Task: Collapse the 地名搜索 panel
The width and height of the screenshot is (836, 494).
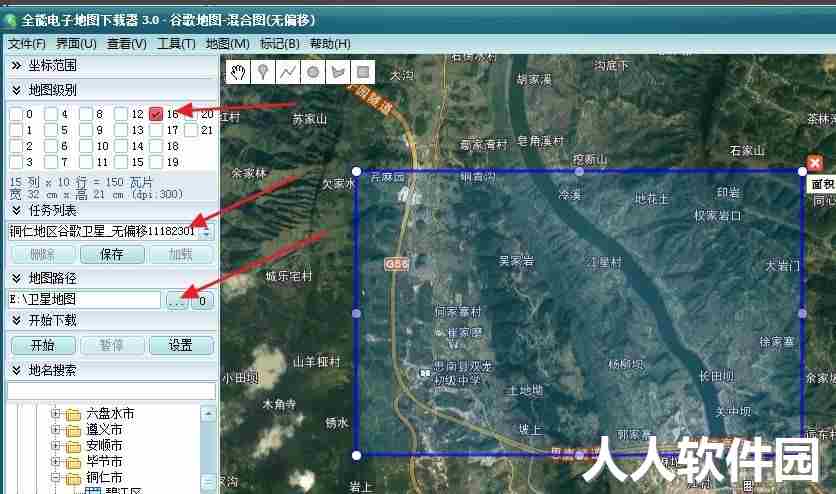Action: 17,370
